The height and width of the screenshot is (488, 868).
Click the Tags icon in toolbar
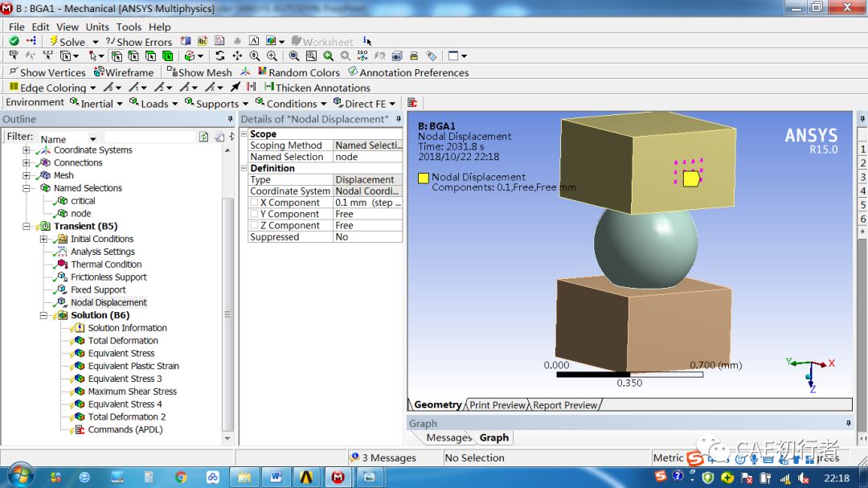pos(432,56)
